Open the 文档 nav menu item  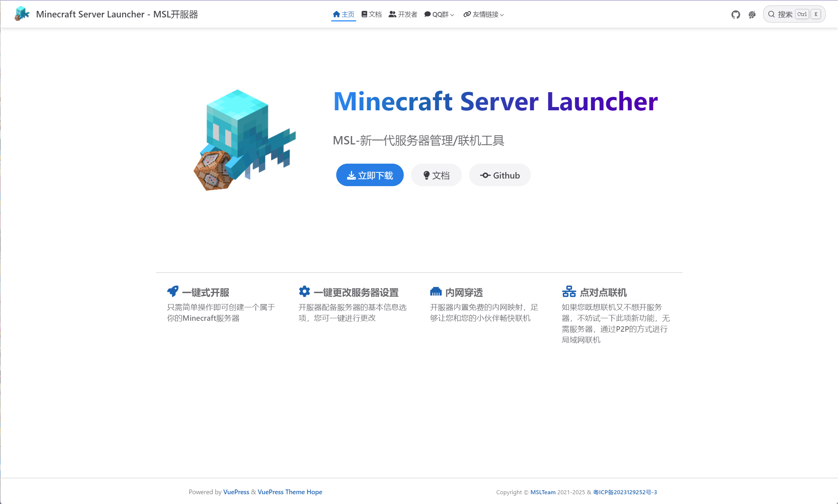371,15
